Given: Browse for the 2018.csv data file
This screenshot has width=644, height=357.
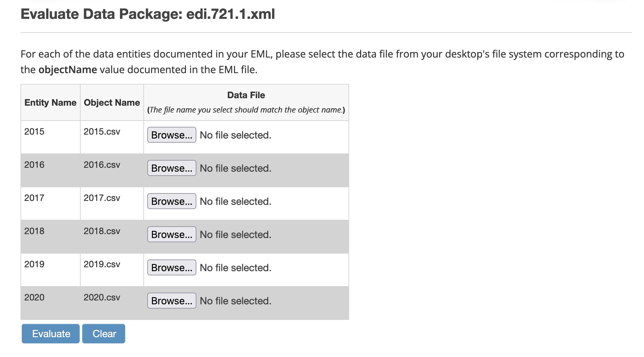Looking at the screenshot, I should 172,234.
